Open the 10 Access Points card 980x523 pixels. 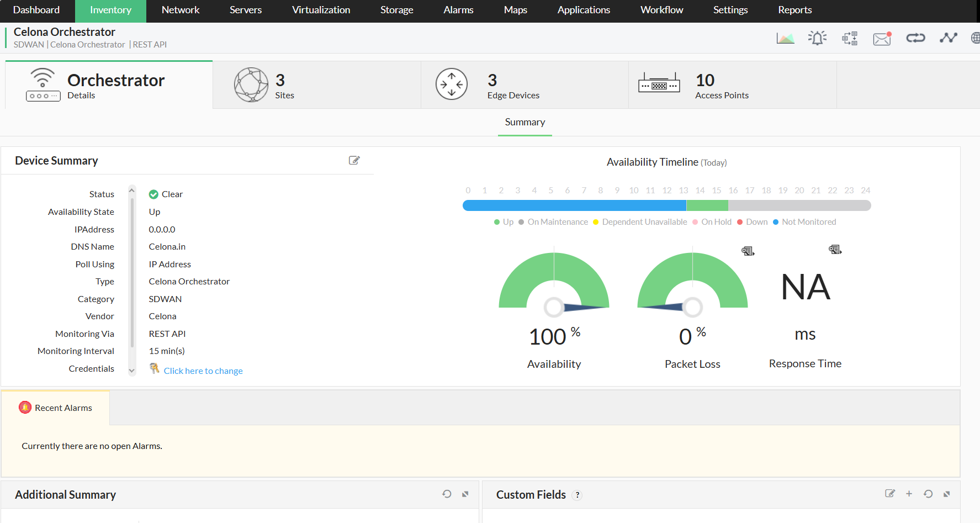pyautogui.click(x=733, y=84)
